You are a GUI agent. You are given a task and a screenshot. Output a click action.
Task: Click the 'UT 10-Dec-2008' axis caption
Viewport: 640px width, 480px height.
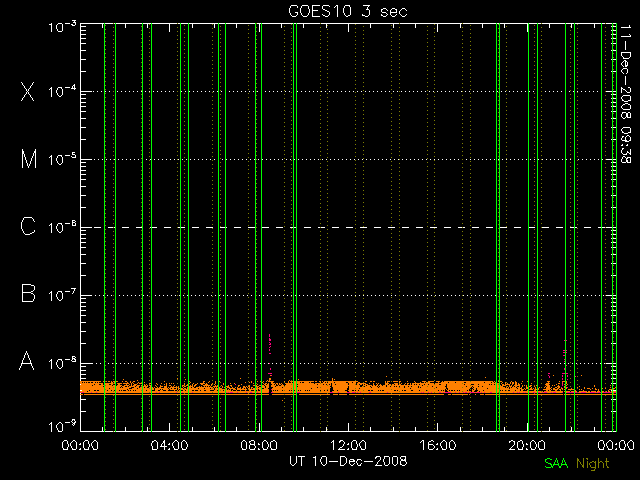[348, 462]
